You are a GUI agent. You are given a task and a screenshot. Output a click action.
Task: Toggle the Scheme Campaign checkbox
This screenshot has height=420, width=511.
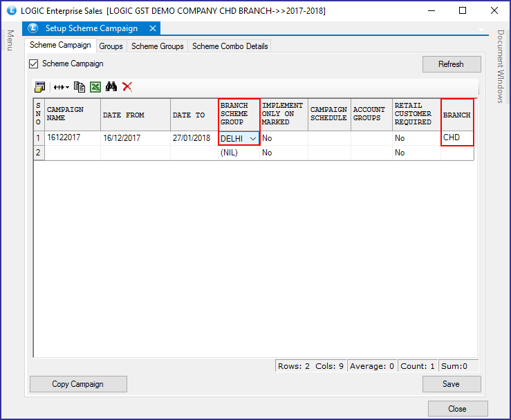click(34, 64)
